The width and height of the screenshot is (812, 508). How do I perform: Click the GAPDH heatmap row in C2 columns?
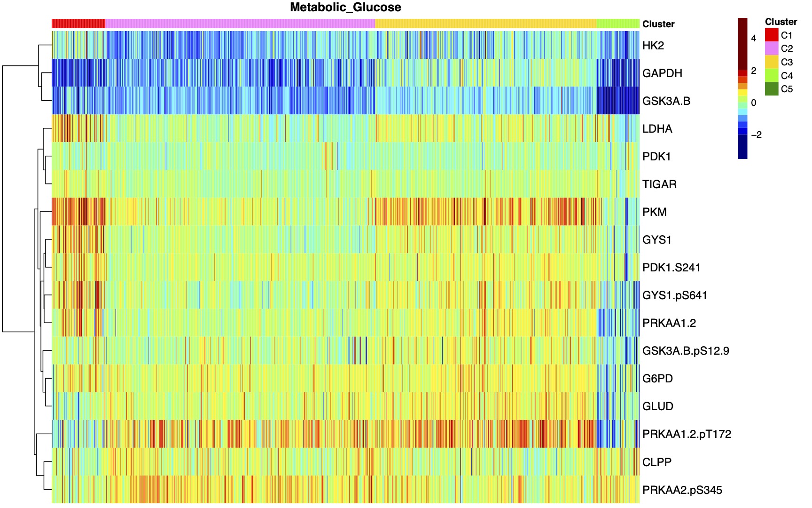click(x=240, y=73)
